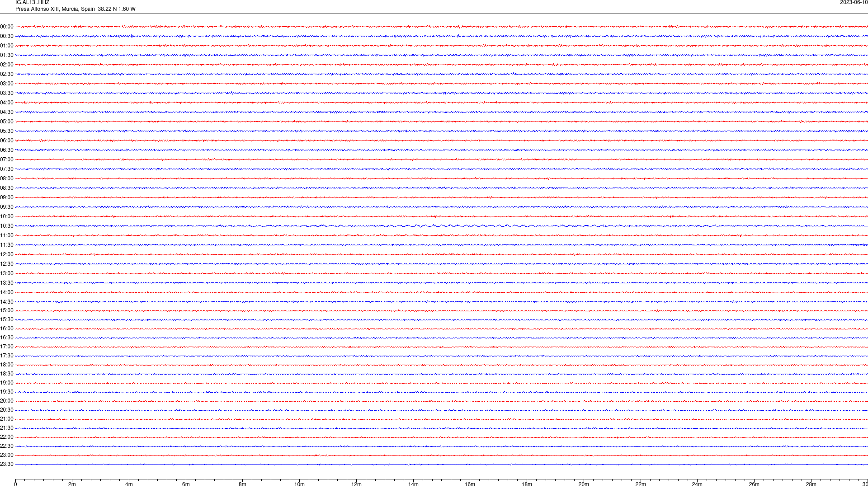868x488 pixels.
Task: Select the 06:30 trace time label
Action: click(7, 150)
